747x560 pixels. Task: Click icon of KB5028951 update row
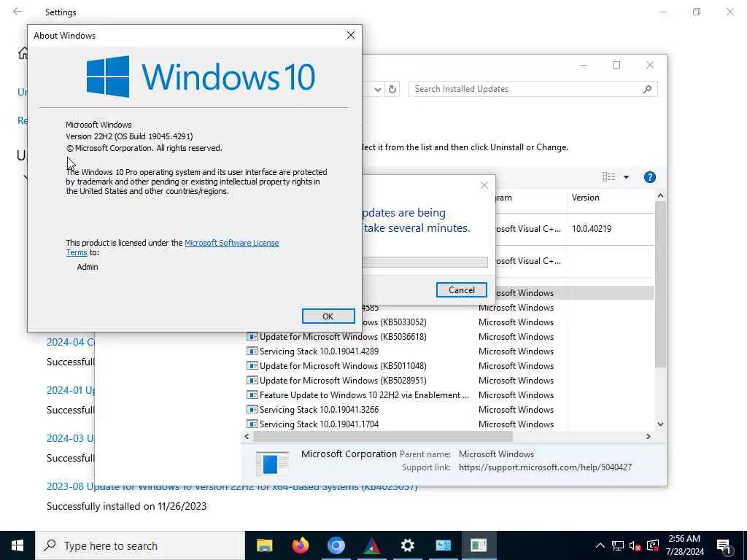(x=252, y=381)
